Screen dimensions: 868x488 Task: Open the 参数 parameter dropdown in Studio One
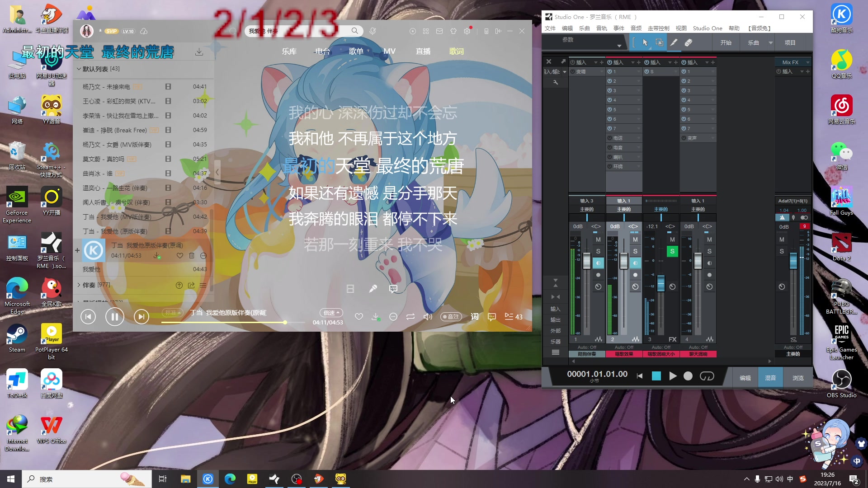click(x=619, y=46)
